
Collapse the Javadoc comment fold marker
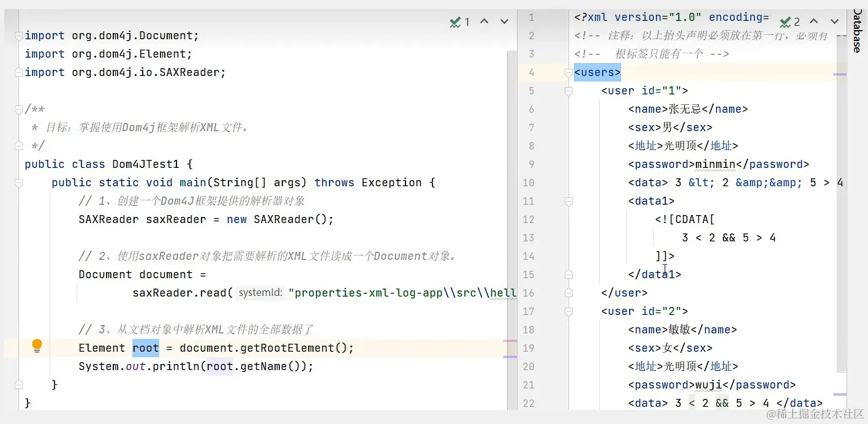19,109
